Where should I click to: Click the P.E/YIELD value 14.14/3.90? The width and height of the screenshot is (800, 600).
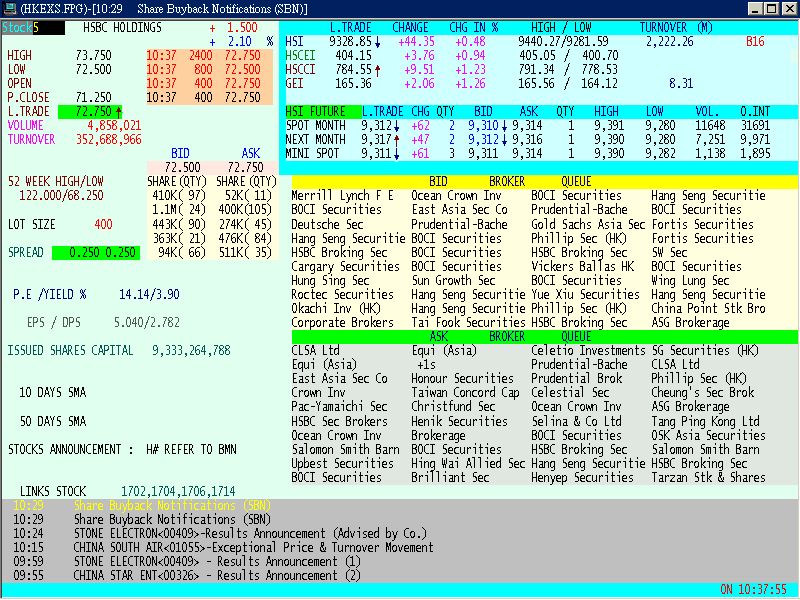click(x=149, y=294)
